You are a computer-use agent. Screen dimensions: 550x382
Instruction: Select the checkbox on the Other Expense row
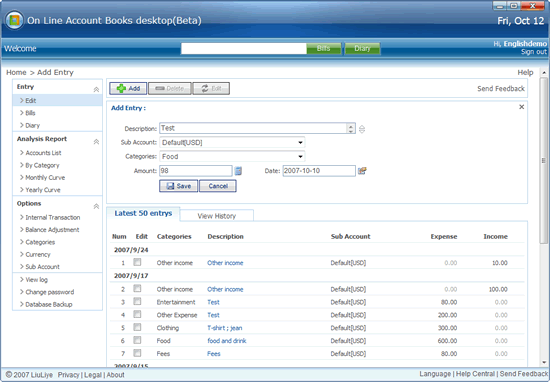(x=137, y=314)
